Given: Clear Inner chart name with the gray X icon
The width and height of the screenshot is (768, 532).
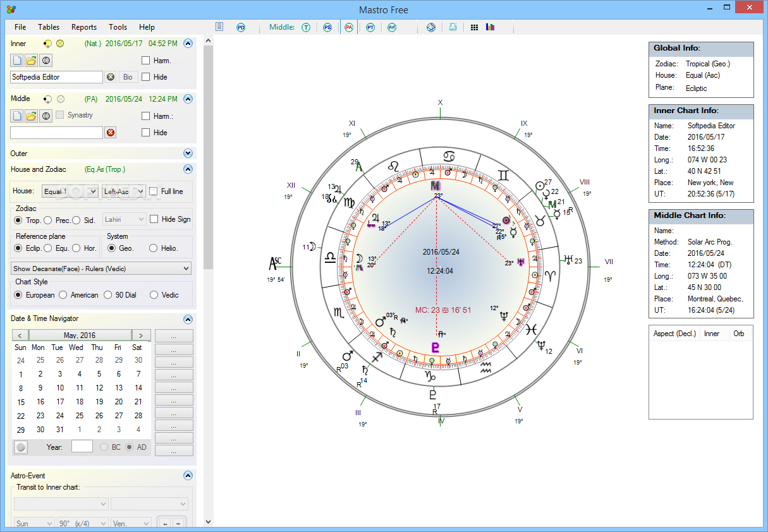Looking at the screenshot, I should pyautogui.click(x=111, y=77).
